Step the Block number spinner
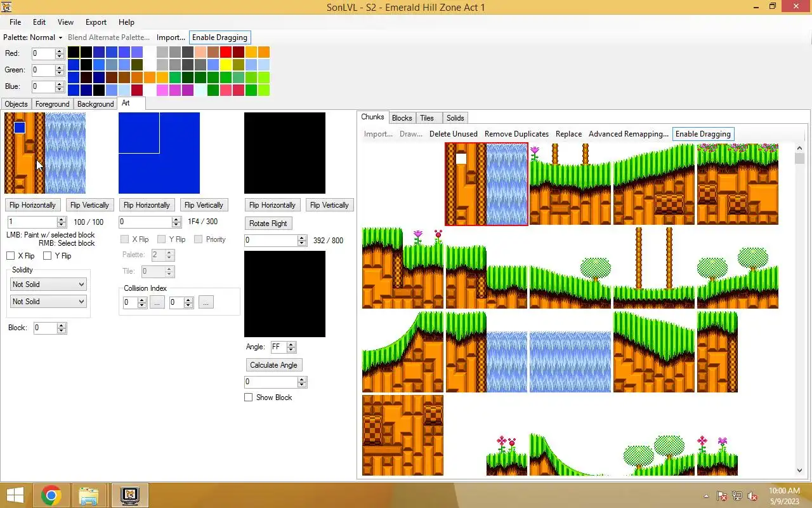Screen dimensions: 812x508 point(62,328)
